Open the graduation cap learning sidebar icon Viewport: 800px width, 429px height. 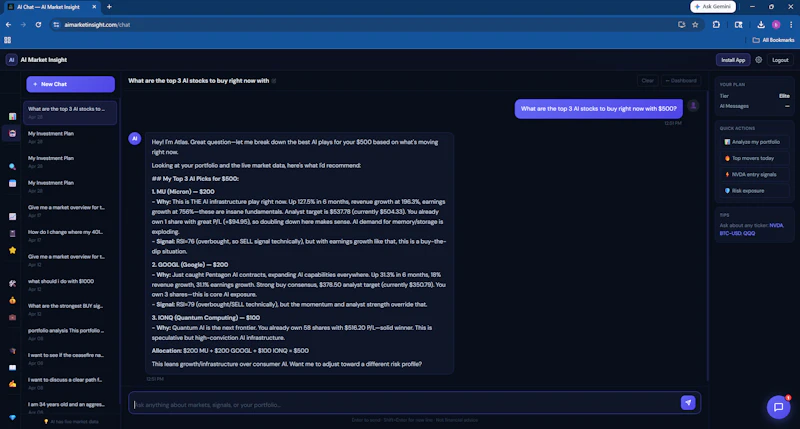tap(12, 350)
